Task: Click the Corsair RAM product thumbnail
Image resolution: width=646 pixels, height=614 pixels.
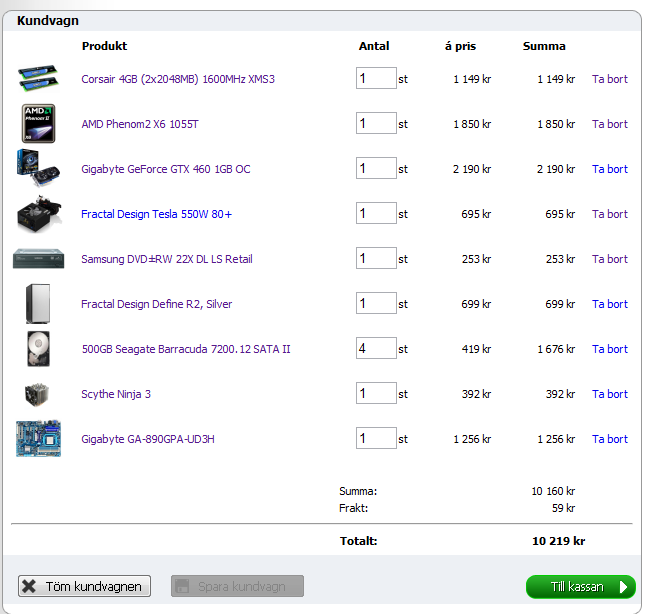Action: [38, 79]
